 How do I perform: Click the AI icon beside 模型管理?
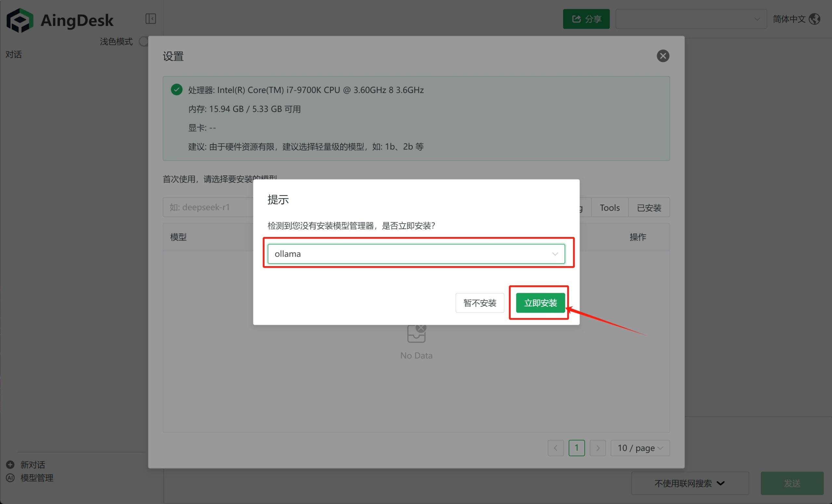[10, 478]
